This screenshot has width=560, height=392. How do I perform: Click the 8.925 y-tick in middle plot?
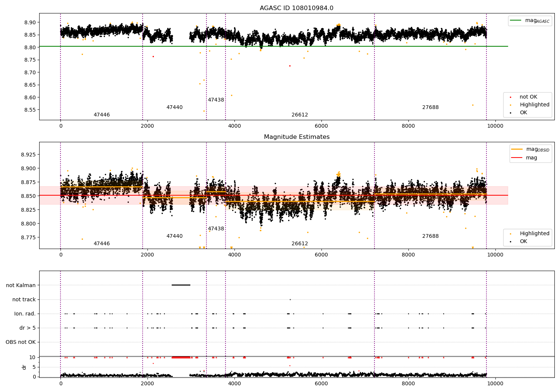(28, 155)
